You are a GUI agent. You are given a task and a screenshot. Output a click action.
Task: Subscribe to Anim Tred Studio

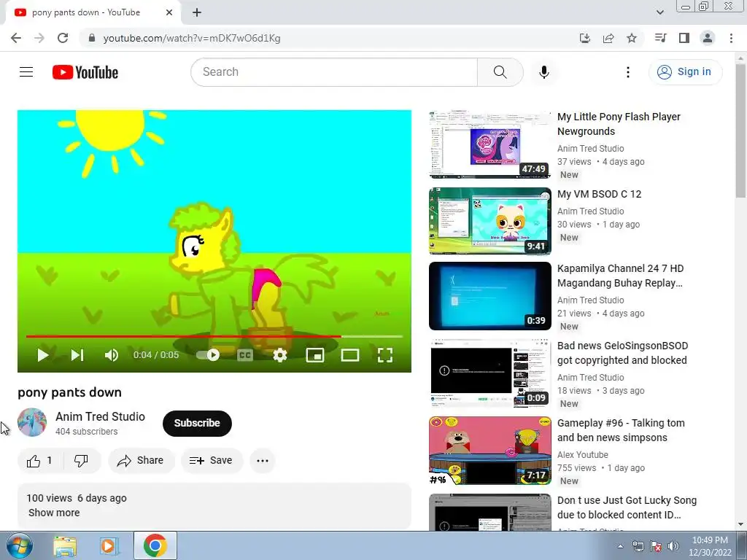(197, 424)
